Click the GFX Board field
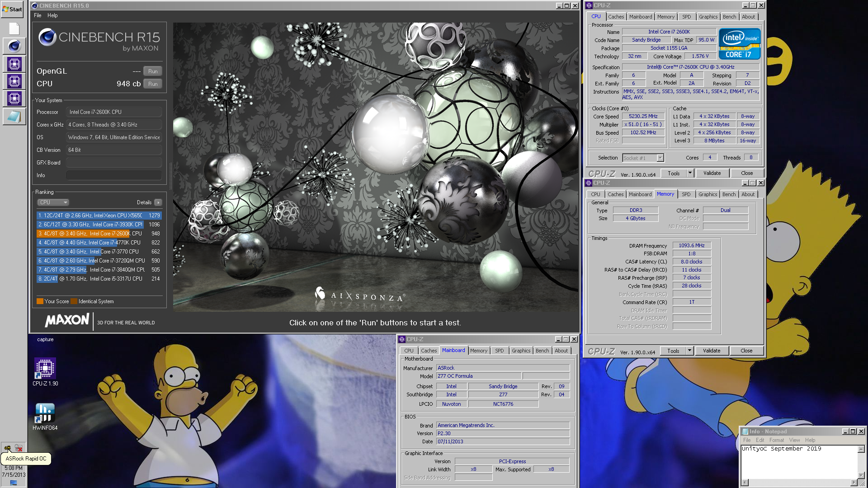Viewport: 868px width, 488px height. (x=114, y=163)
